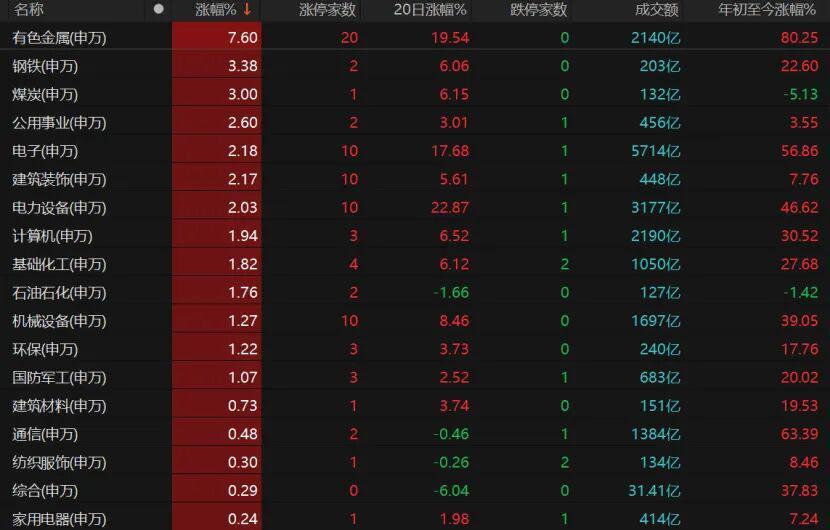Select 家用电器(申万) at the bottom

[x=59, y=519]
